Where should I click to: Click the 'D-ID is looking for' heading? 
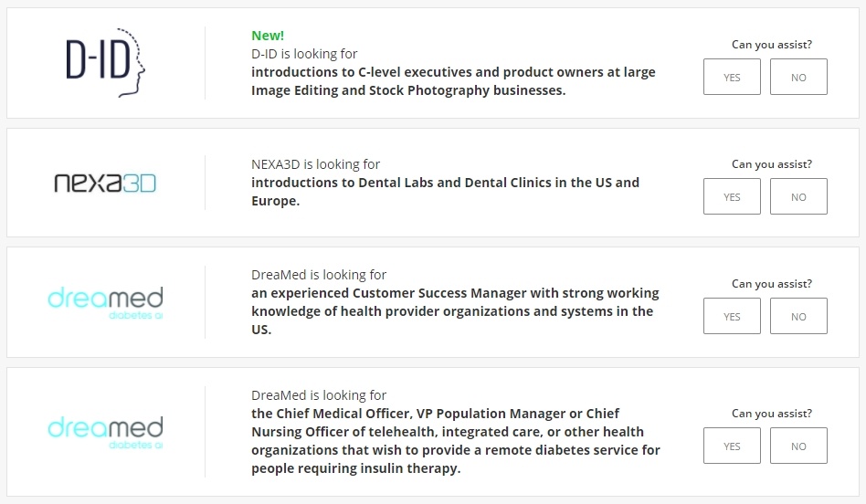click(304, 54)
